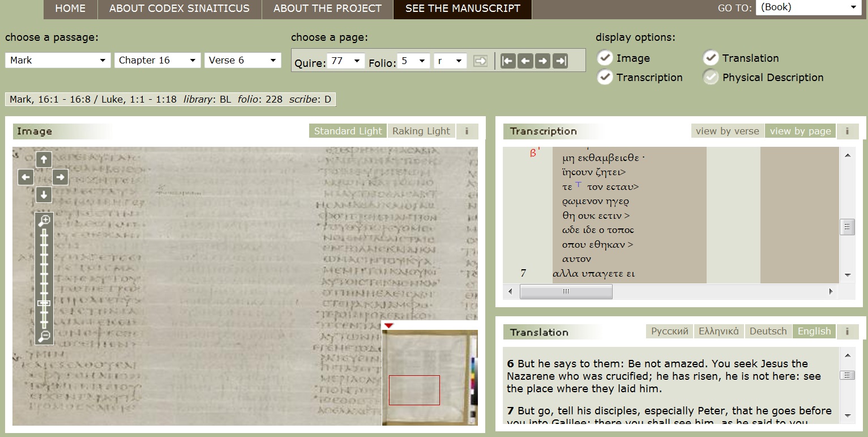Click the go arrow beside the recto selector
The height and width of the screenshot is (437, 868).
coord(480,61)
